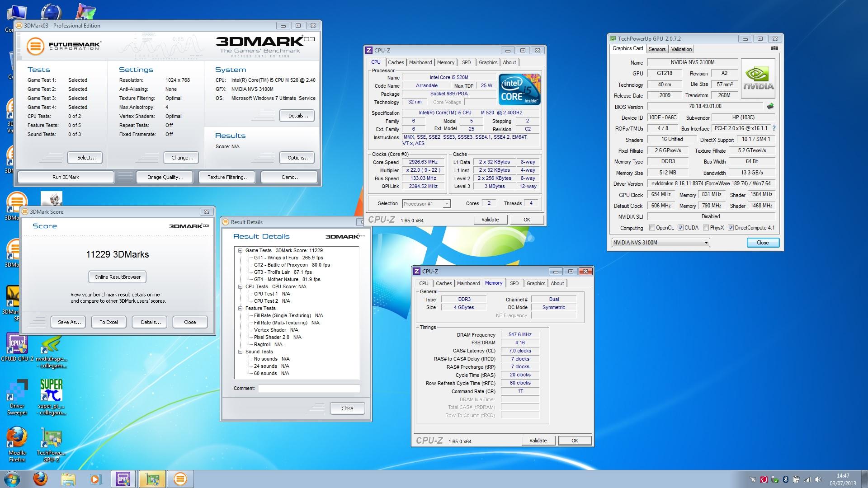Click the volume speaker tray icon
The width and height of the screenshot is (868, 488).
tap(818, 479)
